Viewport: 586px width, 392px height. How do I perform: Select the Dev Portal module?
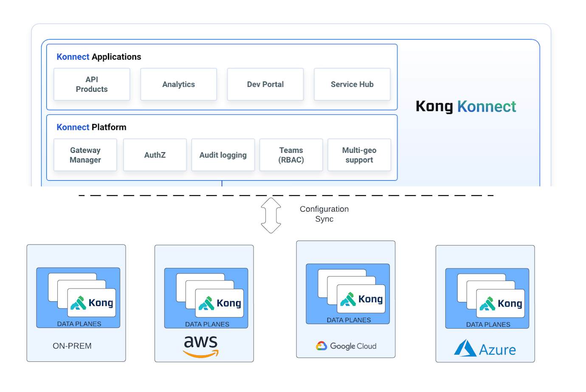point(265,84)
